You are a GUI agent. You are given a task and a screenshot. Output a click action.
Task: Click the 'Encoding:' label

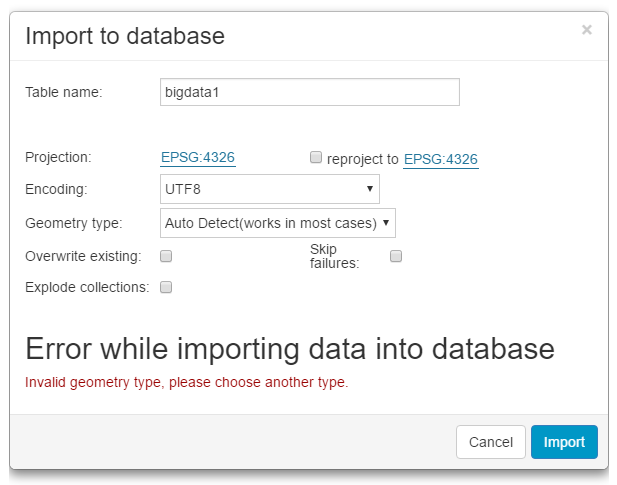pyautogui.click(x=56, y=189)
